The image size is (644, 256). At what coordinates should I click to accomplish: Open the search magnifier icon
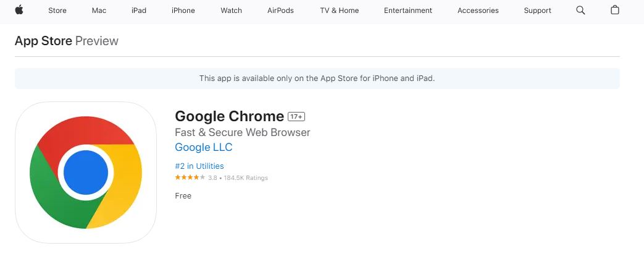580,11
